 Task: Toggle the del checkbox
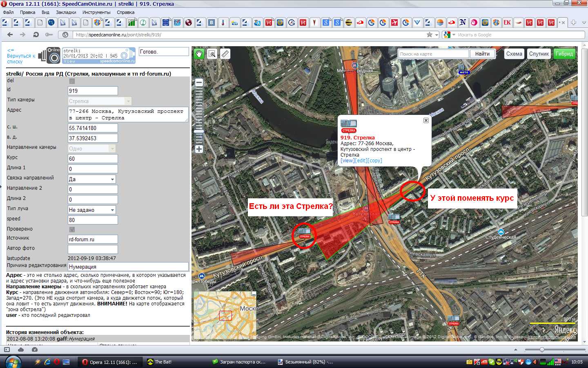(x=72, y=81)
